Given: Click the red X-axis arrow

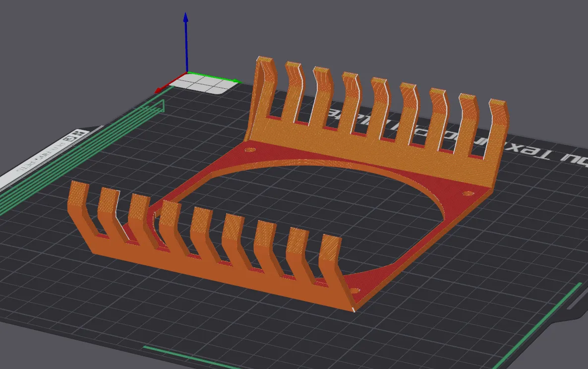Looking at the screenshot, I should click(171, 83).
